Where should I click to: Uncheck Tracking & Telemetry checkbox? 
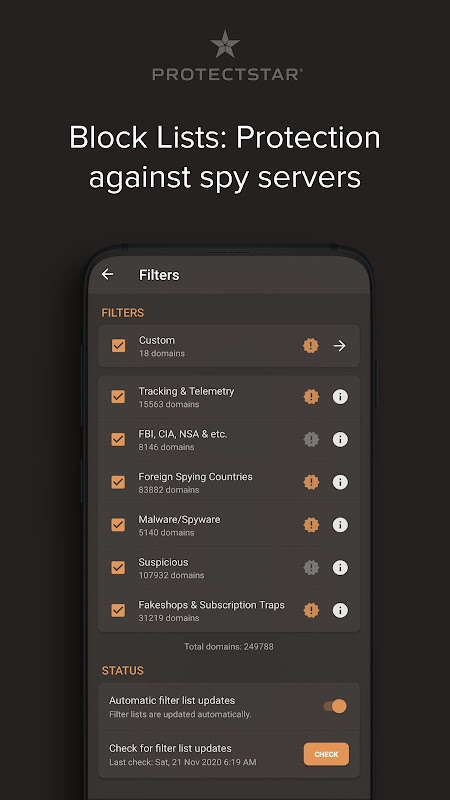[x=118, y=396]
